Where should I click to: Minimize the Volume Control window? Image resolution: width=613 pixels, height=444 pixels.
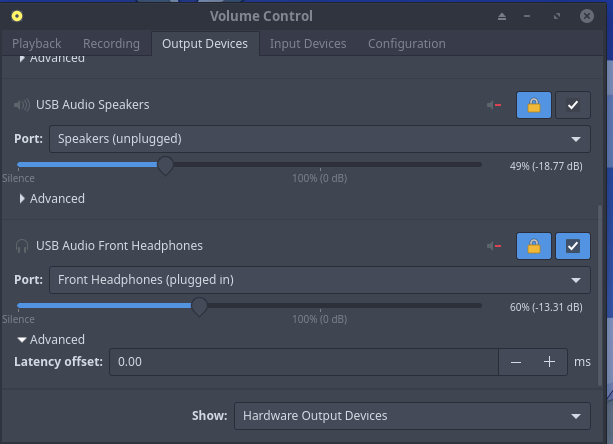click(527, 16)
